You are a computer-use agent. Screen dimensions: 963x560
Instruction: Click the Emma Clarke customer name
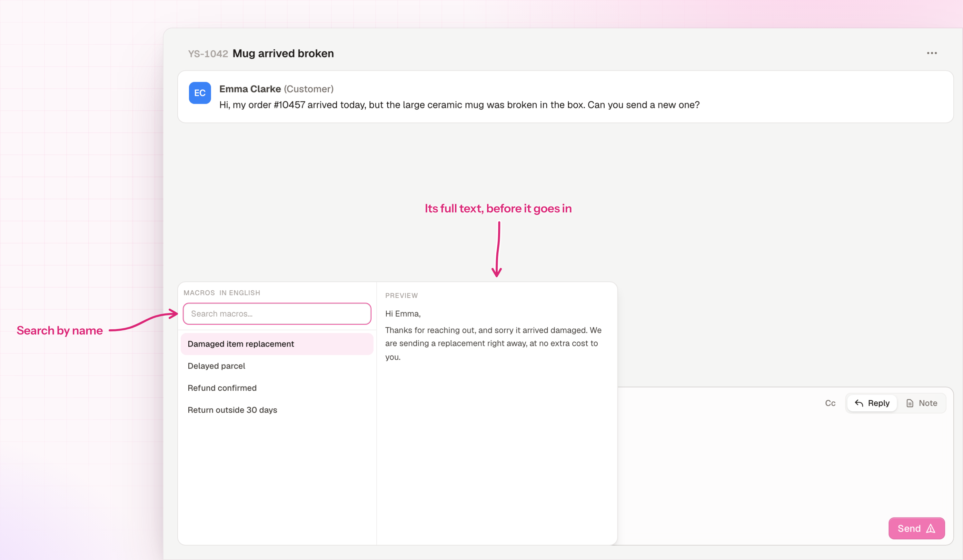pos(250,89)
